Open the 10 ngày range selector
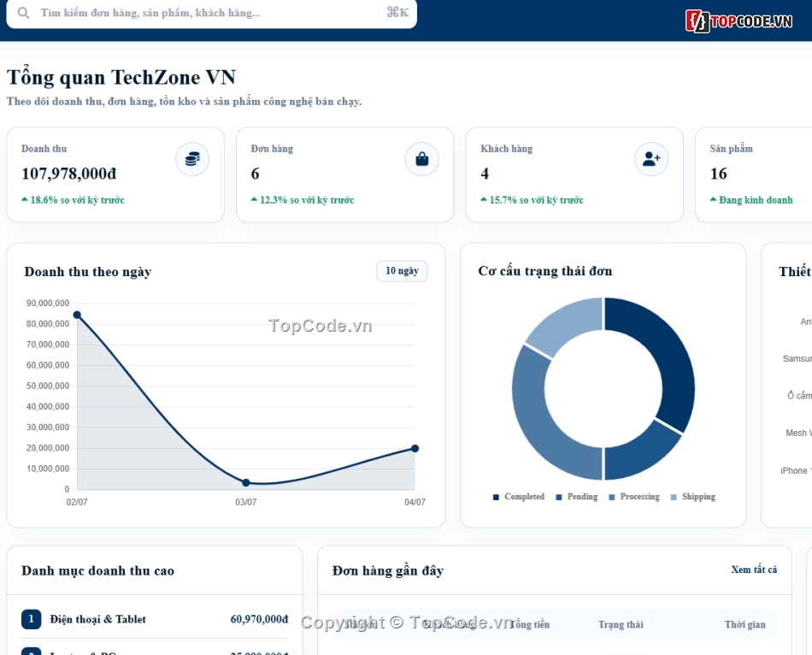 click(x=402, y=271)
